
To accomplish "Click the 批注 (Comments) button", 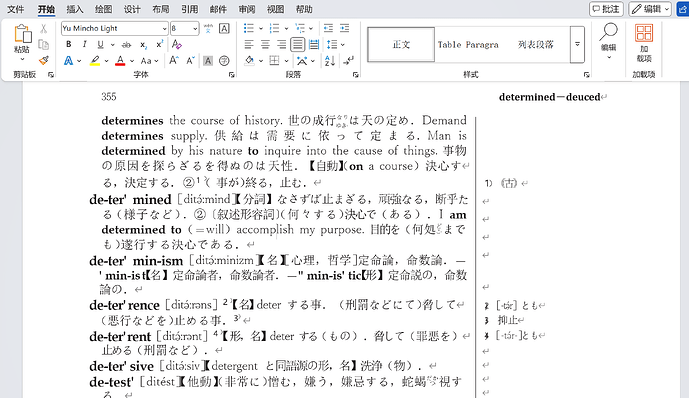I will (606, 9).
